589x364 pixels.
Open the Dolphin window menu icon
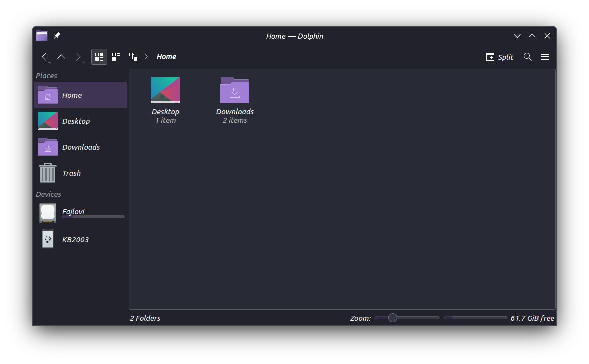coord(42,36)
